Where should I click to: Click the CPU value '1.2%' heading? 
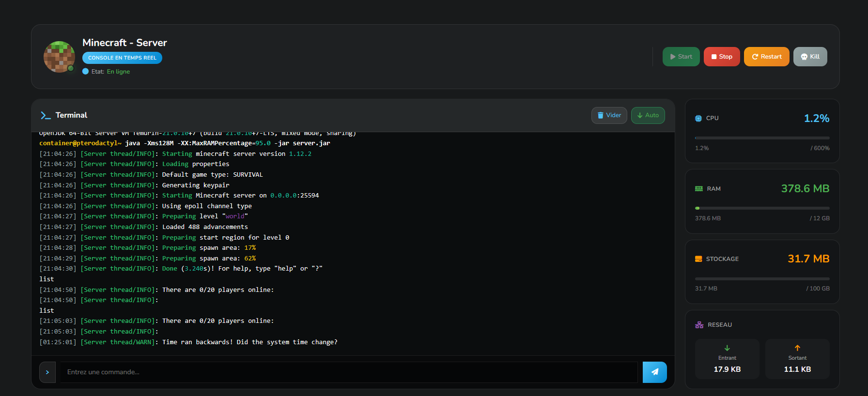(x=817, y=118)
